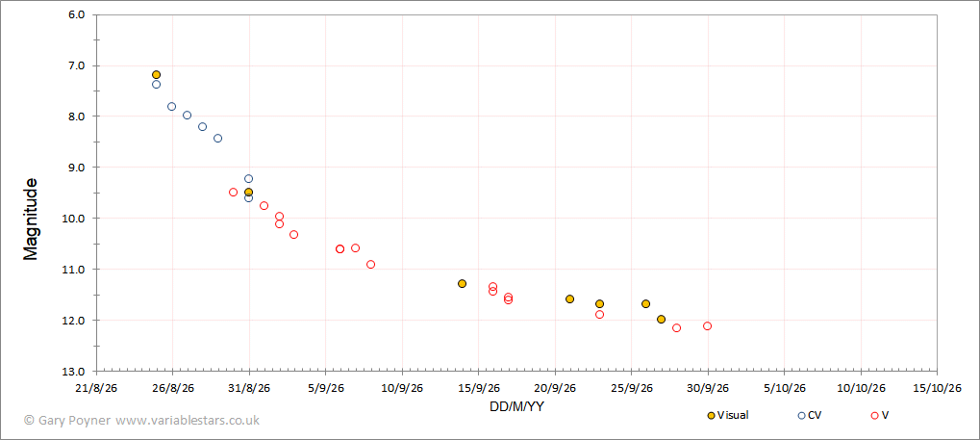
Task: Select the Visual point on 31/8/26
Action: point(248,193)
